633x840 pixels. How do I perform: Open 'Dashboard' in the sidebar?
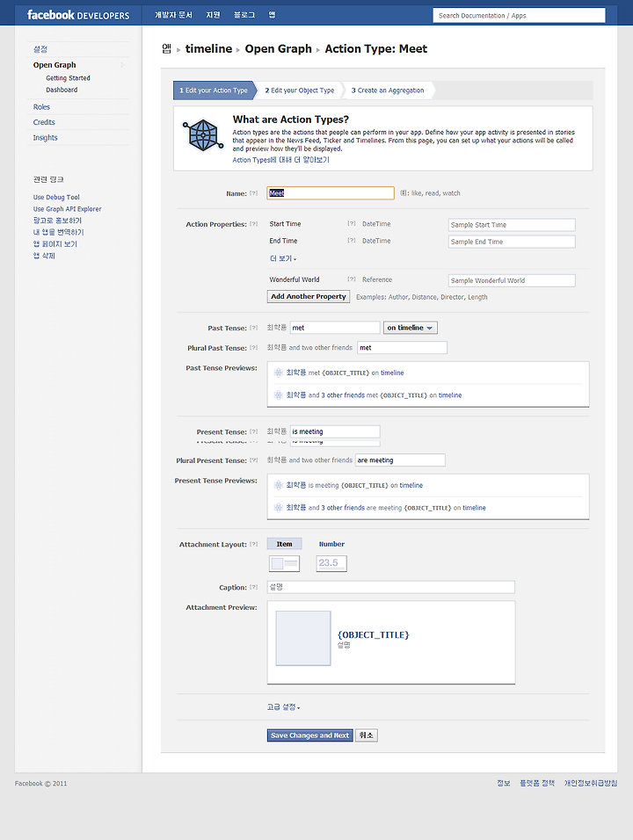tap(62, 90)
